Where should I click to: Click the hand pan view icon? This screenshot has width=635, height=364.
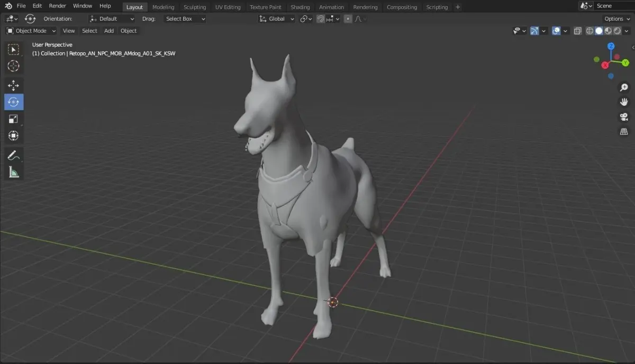(624, 102)
